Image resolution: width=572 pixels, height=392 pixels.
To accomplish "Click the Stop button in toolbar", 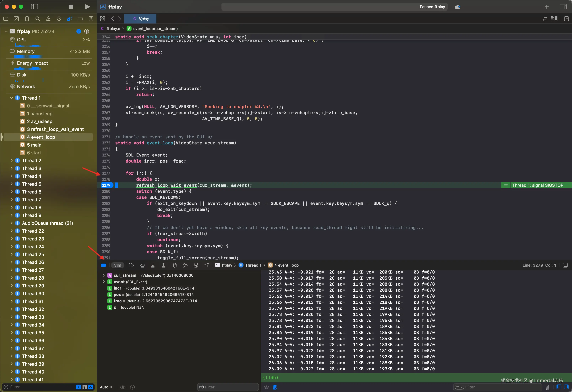I will click(71, 7).
